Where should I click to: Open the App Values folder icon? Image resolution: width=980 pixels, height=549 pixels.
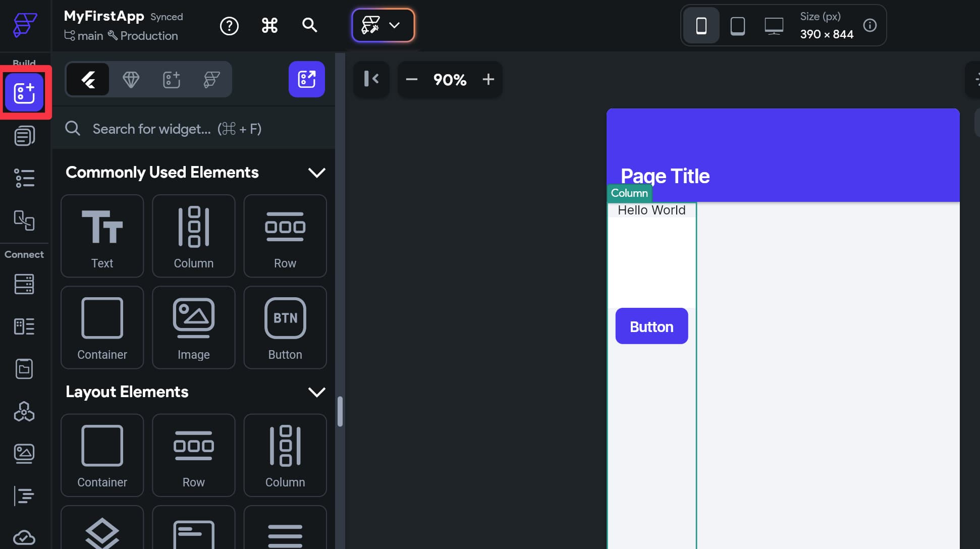[x=24, y=369]
